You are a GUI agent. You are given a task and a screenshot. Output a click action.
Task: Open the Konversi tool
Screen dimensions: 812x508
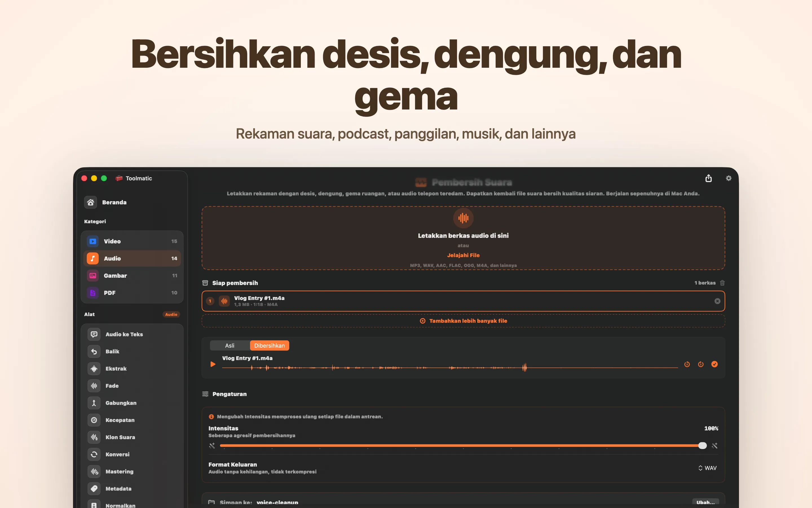(132, 454)
